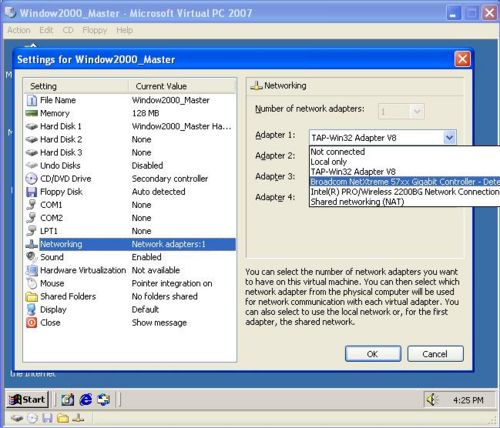This screenshot has width=500, height=428.
Task: Choose Shared networking (NAT) option
Action: 405,202
